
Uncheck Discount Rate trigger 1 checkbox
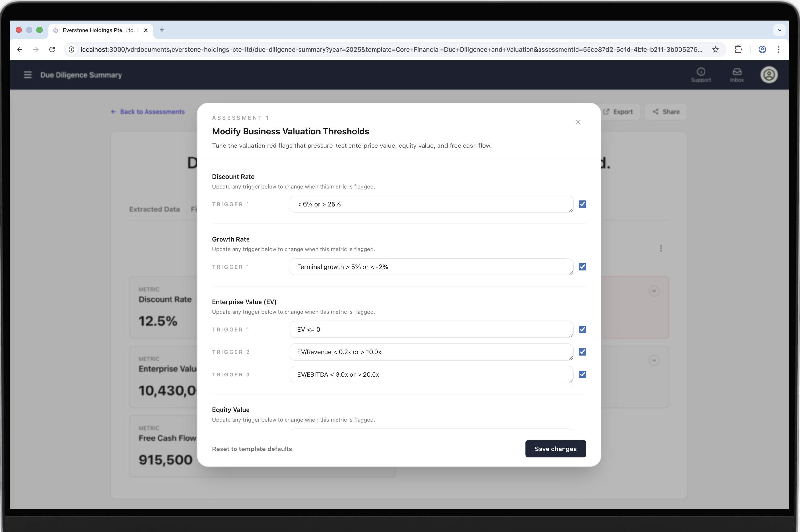click(x=582, y=204)
